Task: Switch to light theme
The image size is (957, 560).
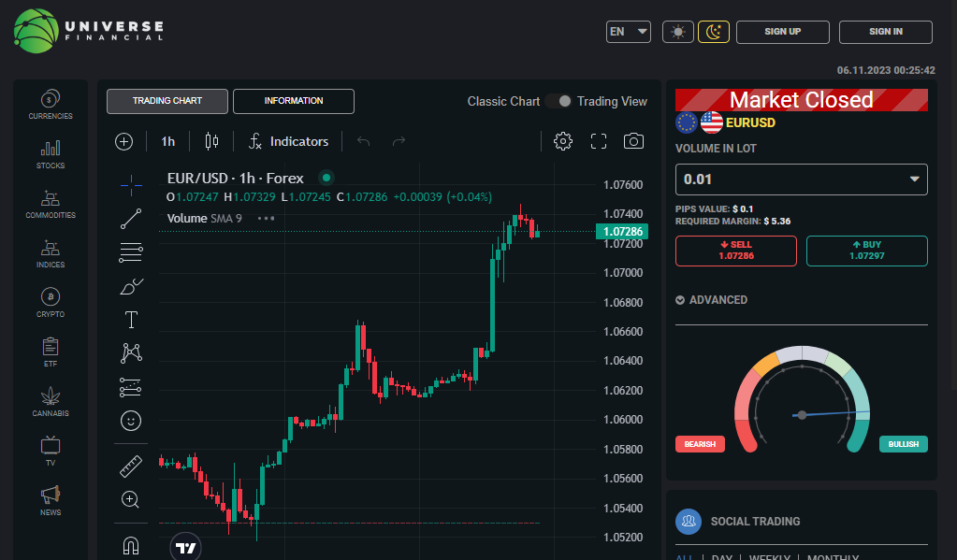Action: click(x=678, y=32)
